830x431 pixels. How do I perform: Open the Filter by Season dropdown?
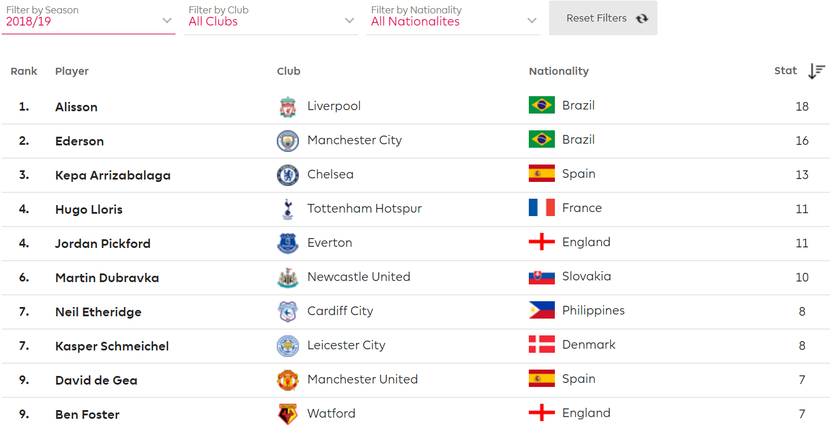88,20
